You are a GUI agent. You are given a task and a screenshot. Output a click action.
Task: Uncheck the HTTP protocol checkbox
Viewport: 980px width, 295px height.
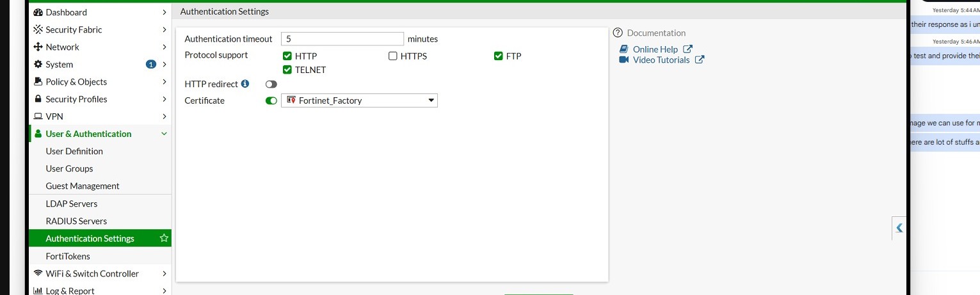coord(287,56)
